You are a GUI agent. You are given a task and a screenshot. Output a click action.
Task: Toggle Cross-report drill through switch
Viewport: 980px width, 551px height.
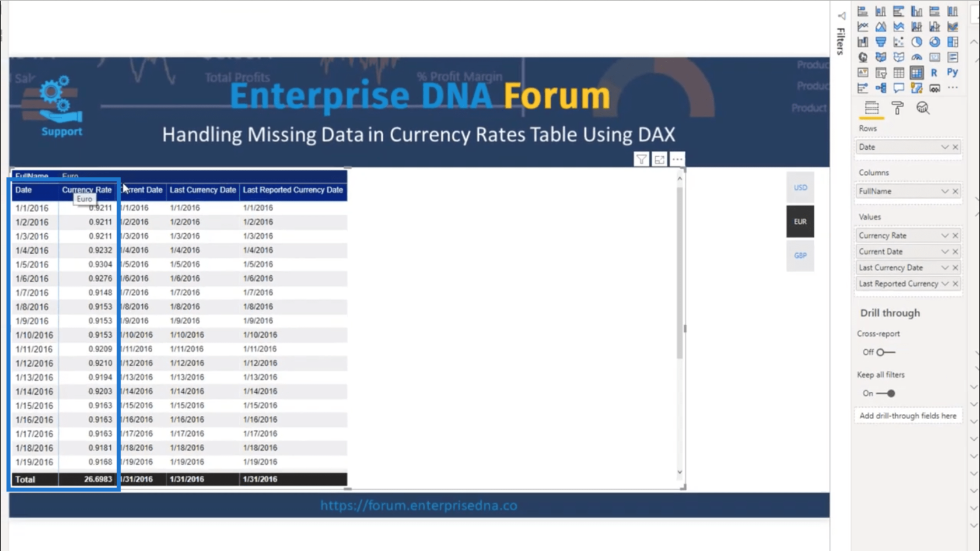click(x=885, y=352)
